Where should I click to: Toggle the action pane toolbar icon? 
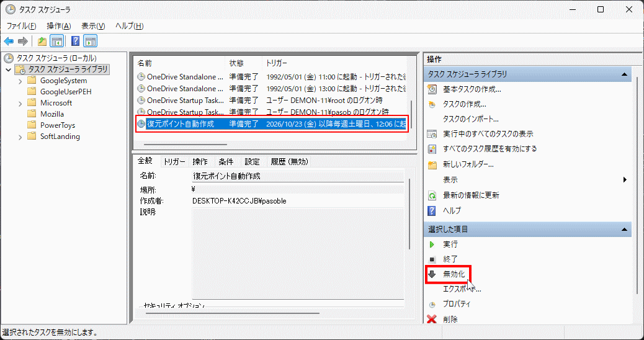[x=91, y=41]
